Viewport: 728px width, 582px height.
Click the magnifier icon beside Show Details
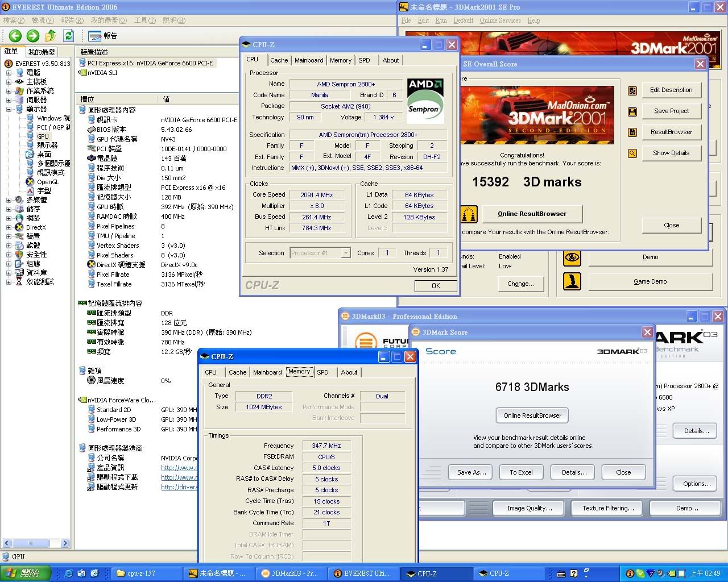(x=632, y=153)
